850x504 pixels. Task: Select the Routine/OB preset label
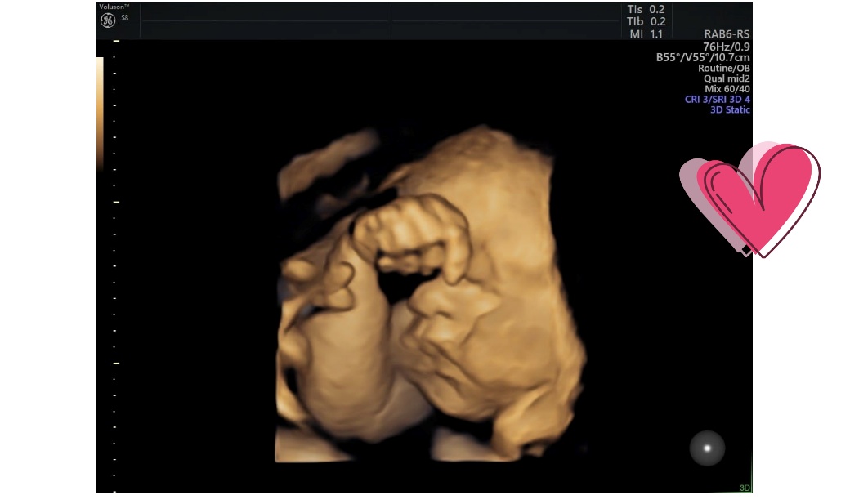723,69
